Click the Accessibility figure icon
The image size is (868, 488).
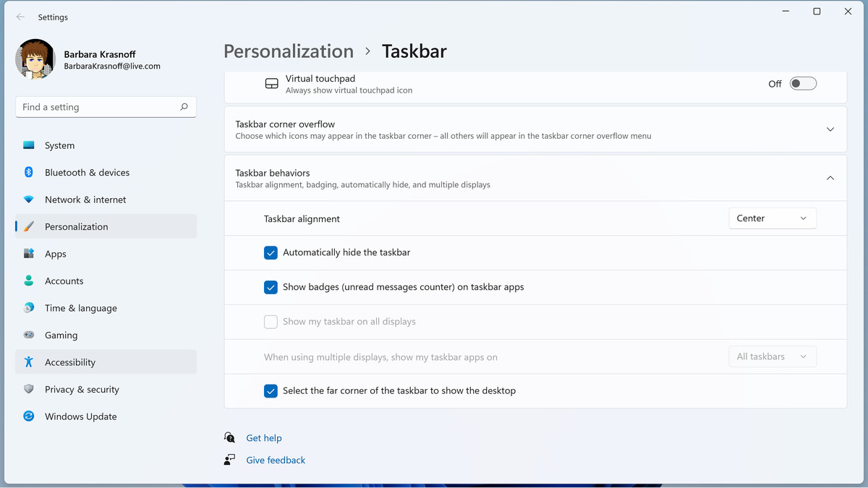29,362
